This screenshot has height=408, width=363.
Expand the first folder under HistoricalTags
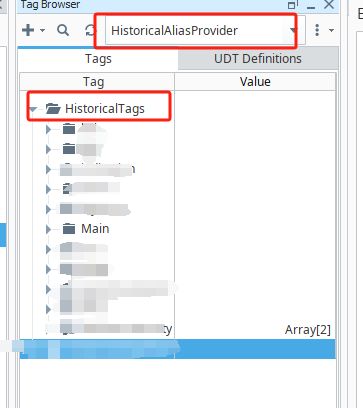tap(48, 129)
